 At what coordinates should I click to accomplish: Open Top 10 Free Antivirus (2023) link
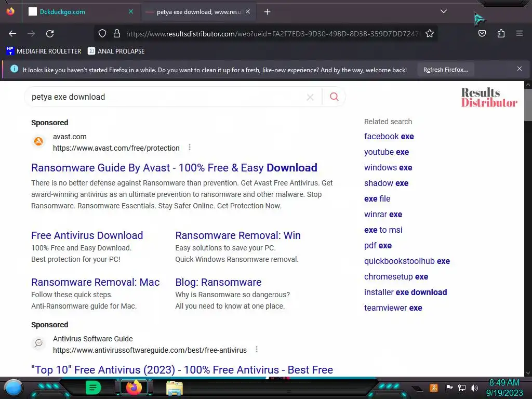(182, 369)
